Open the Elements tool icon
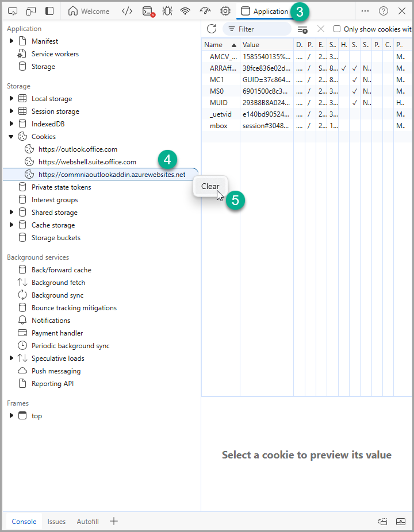 [127, 11]
